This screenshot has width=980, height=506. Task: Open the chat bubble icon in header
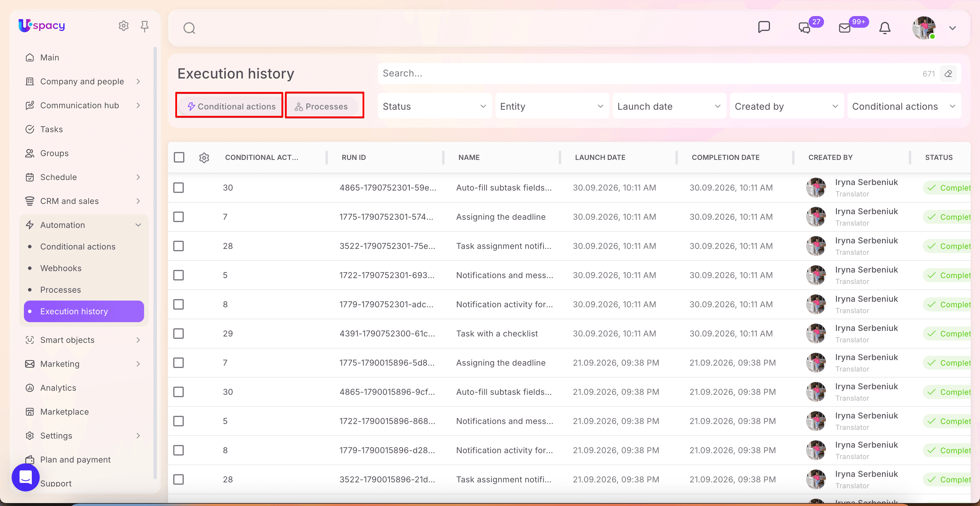[764, 27]
